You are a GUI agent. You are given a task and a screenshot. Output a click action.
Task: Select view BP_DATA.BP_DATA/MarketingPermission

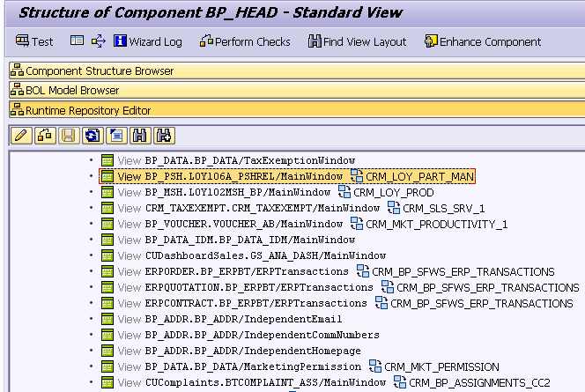253,367
